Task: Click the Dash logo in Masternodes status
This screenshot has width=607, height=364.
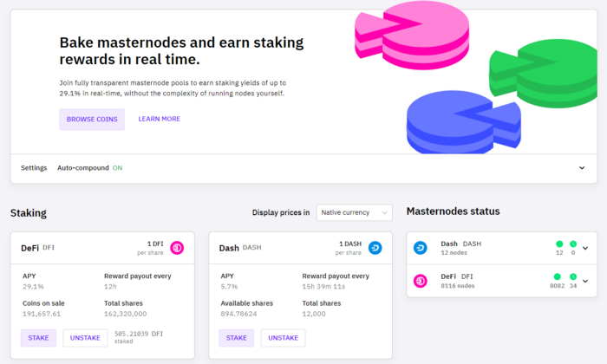Action: coord(421,248)
